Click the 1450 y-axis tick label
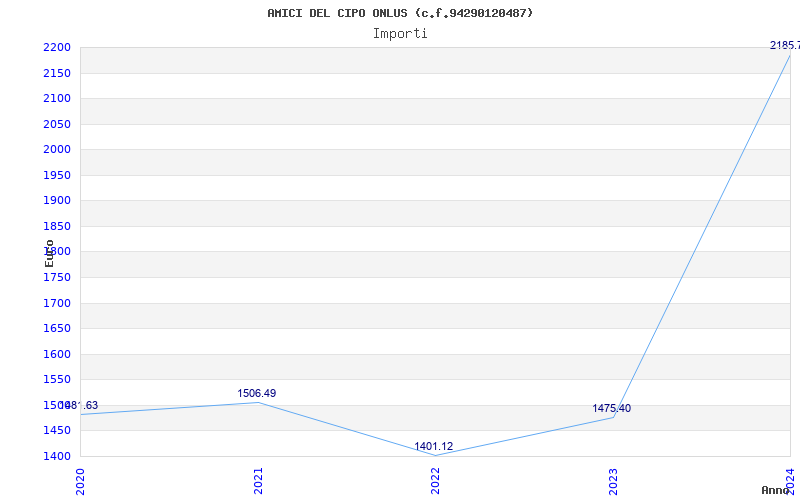This screenshot has width=800, height=500. click(x=57, y=431)
